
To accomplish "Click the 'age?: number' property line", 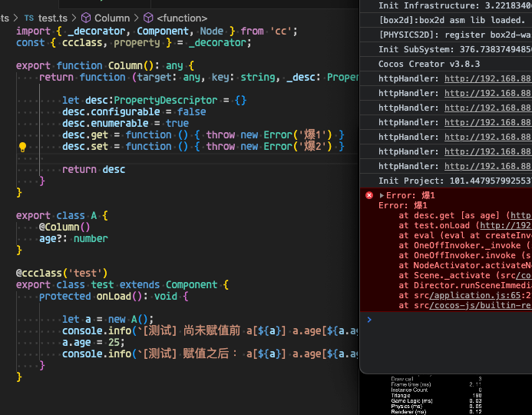I will pyautogui.click(x=73, y=239).
